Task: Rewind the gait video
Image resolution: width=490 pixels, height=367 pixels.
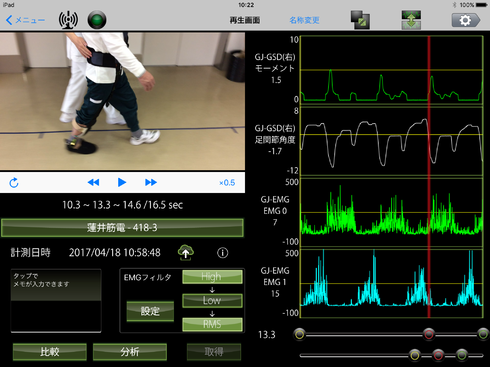Action: point(93,182)
